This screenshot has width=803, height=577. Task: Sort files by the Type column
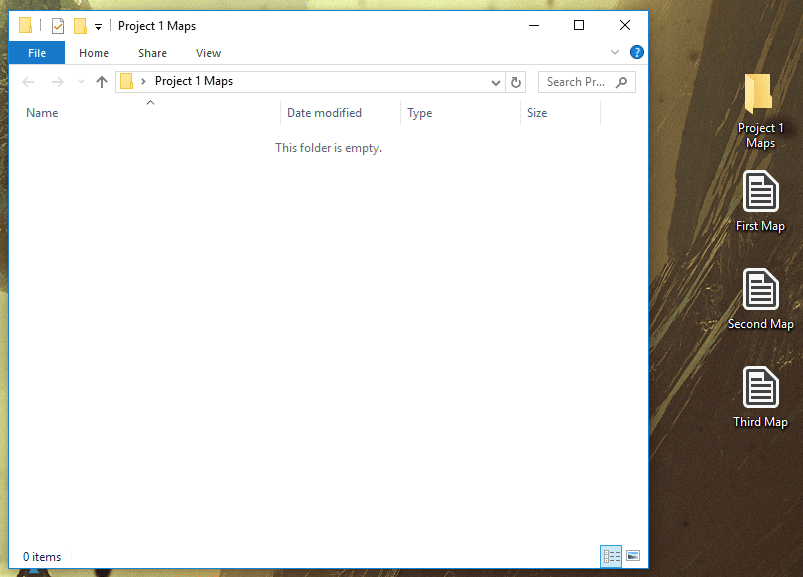460,113
